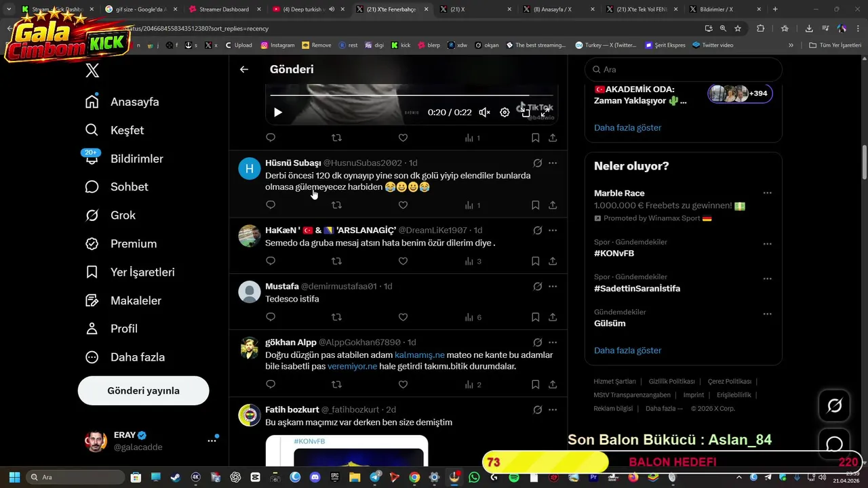Screen dimensions: 868x488
Task: Open Spotify from the taskbar
Action: pos(514,477)
